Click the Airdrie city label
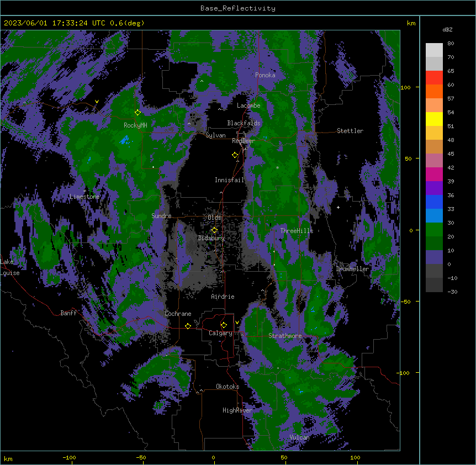The height and width of the screenshot is (465, 476). tap(223, 297)
